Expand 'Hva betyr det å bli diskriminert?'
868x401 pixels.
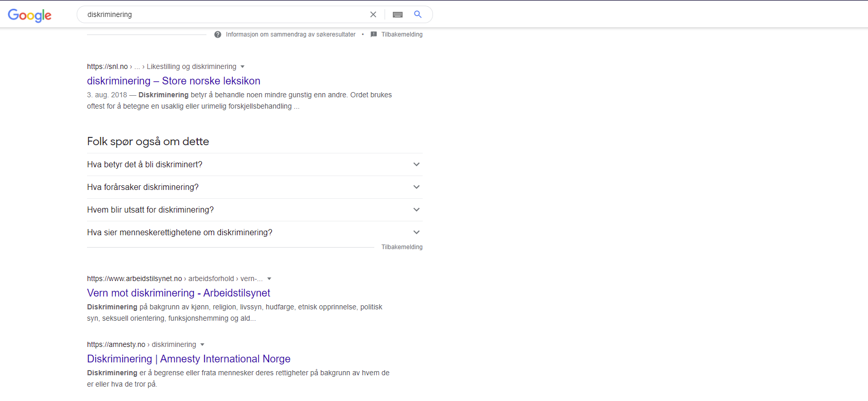pyautogui.click(x=255, y=164)
